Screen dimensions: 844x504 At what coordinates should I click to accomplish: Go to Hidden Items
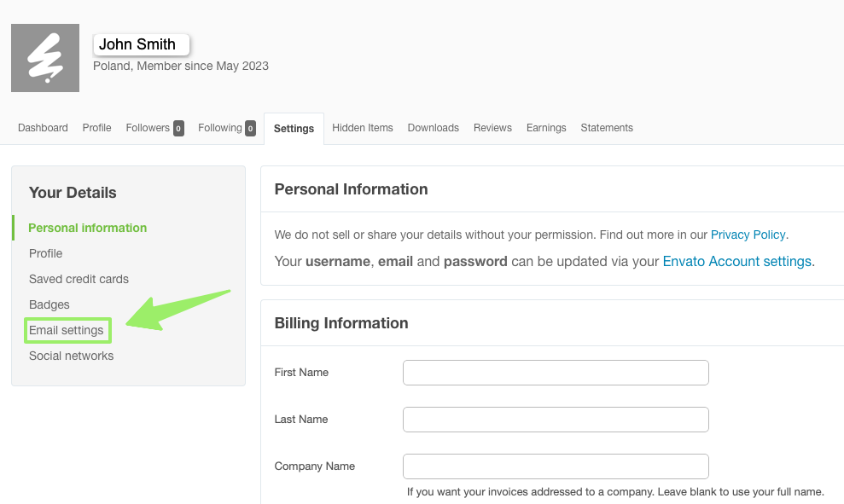pos(362,127)
